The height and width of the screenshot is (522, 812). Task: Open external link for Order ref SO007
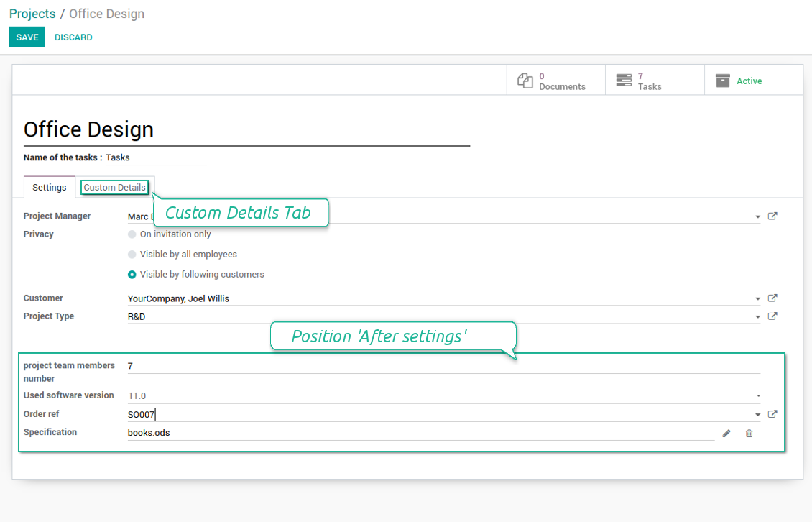coord(772,414)
